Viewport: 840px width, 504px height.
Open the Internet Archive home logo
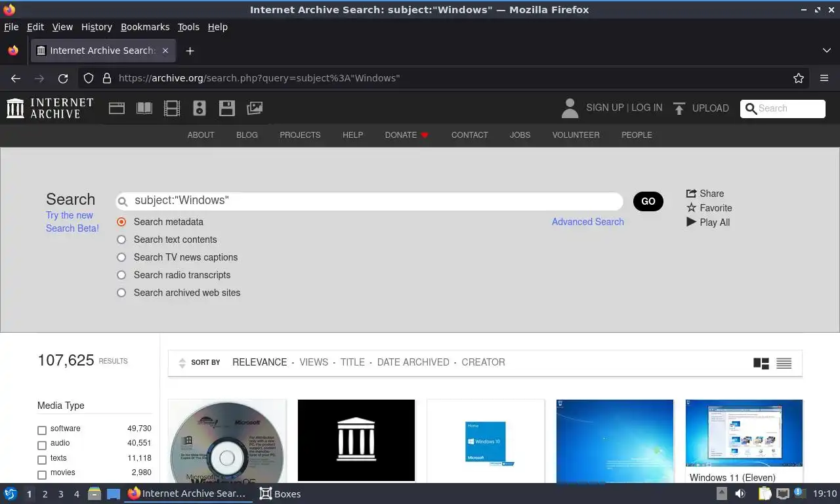50,108
